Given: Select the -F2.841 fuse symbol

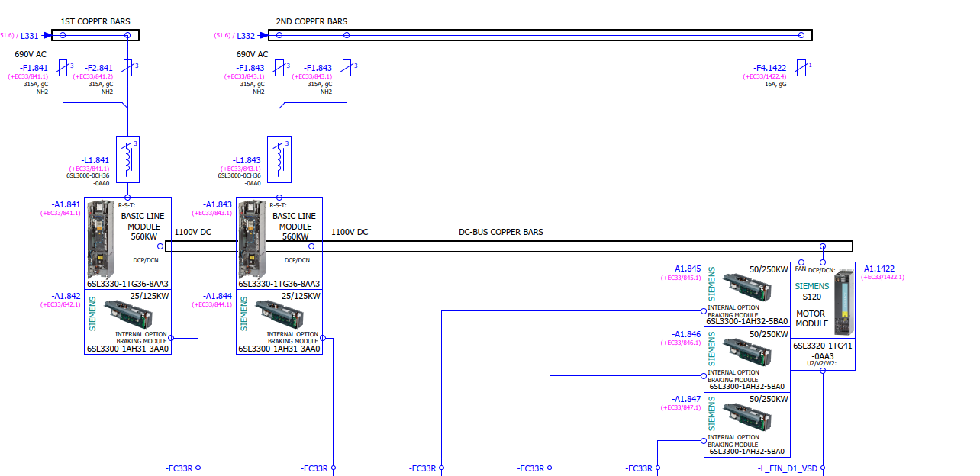Looking at the screenshot, I should (127, 68).
